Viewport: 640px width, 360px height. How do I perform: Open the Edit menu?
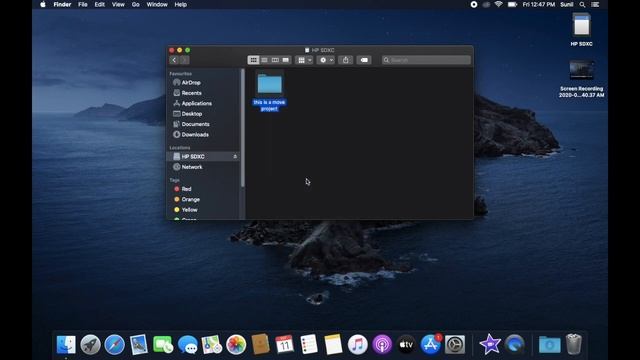pos(100,4)
